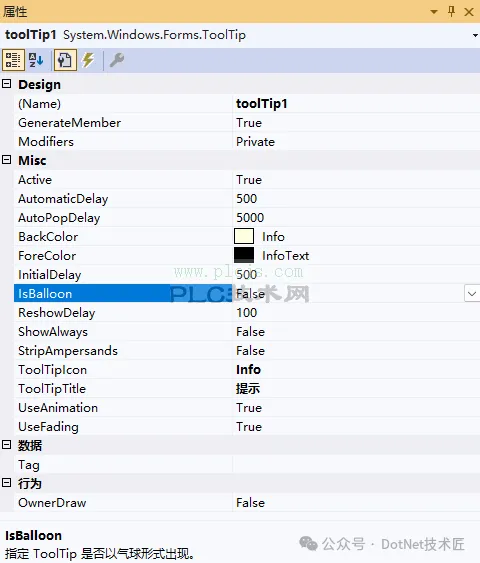
Task: Collapse the 行为 category
Action: point(6,483)
